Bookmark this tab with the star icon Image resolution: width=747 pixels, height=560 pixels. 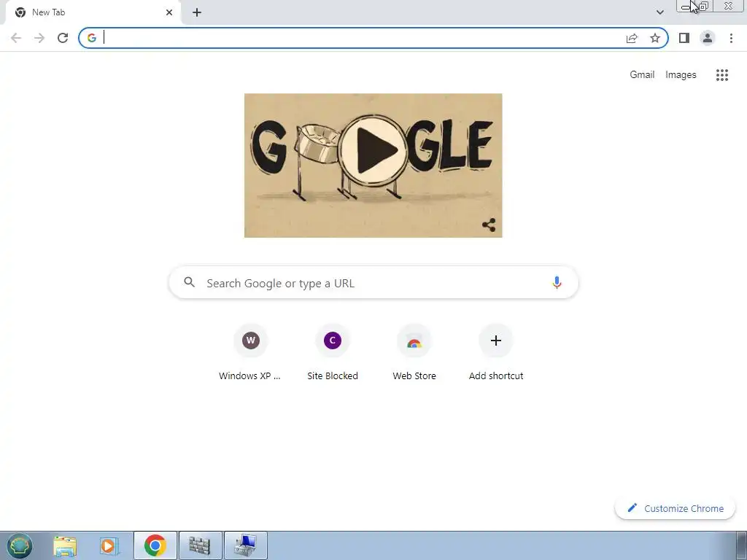655,38
